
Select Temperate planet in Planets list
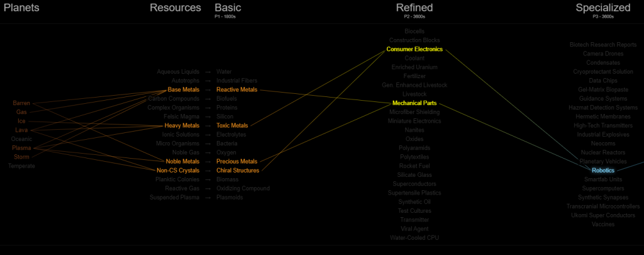pos(21,166)
